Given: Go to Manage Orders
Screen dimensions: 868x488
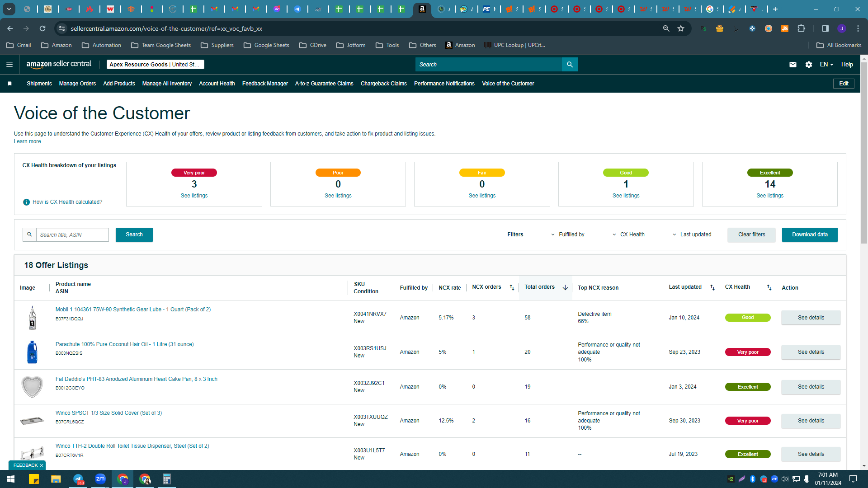Looking at the screenshot, I should coord(77,84).
